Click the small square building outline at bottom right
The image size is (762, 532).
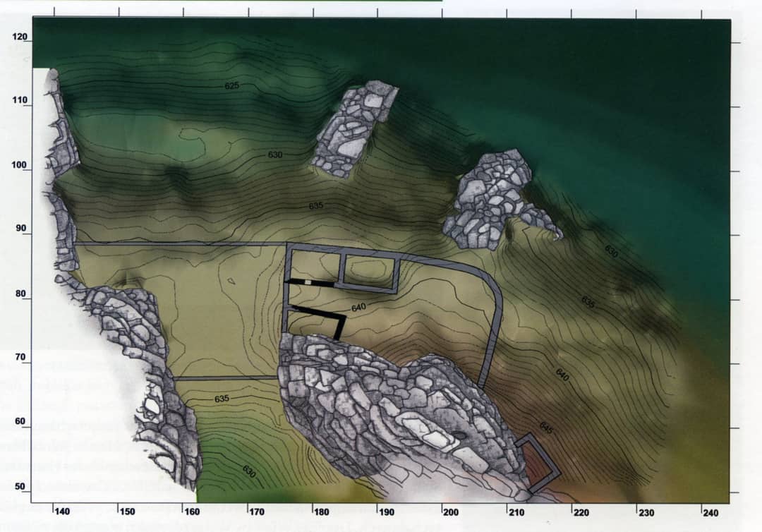tap(538, 463)
